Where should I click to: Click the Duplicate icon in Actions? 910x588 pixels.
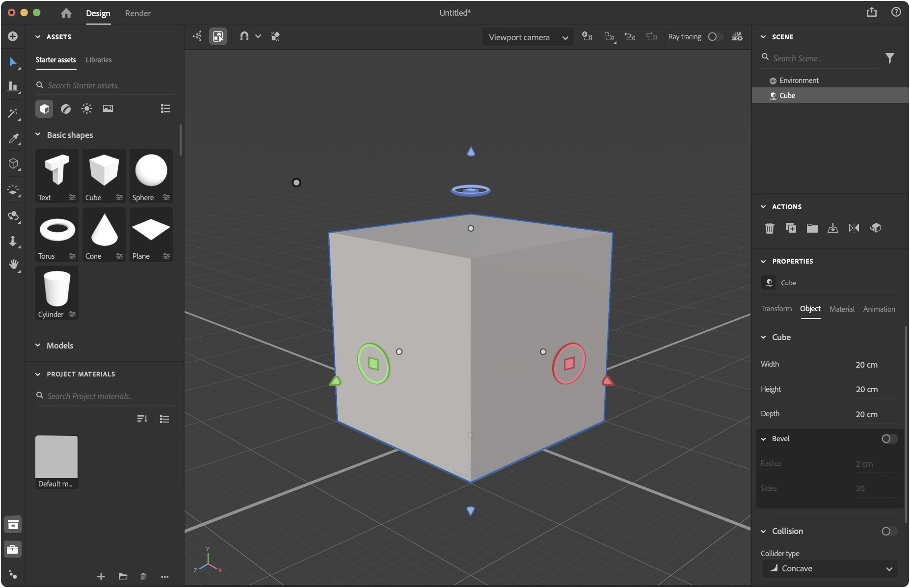click(x=791, y=228)
